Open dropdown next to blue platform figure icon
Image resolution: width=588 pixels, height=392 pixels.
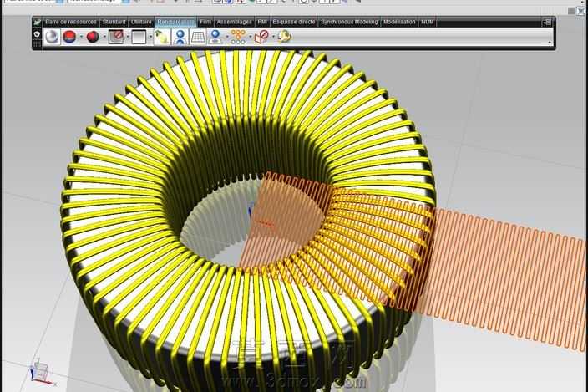click(227, 37)
